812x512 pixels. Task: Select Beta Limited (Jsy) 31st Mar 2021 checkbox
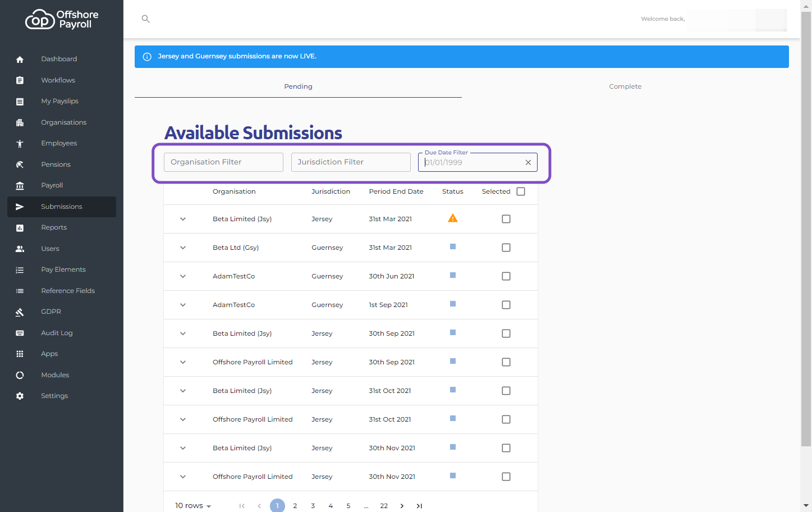pos(506,219)
